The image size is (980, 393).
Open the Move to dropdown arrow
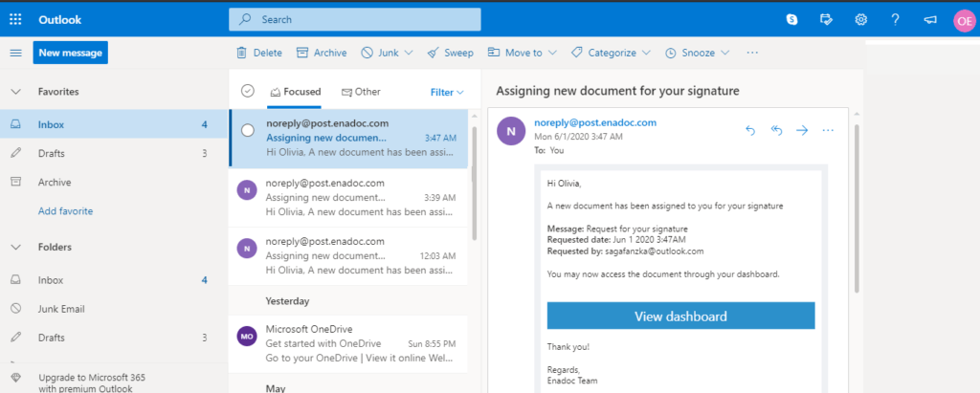point(552,54)
